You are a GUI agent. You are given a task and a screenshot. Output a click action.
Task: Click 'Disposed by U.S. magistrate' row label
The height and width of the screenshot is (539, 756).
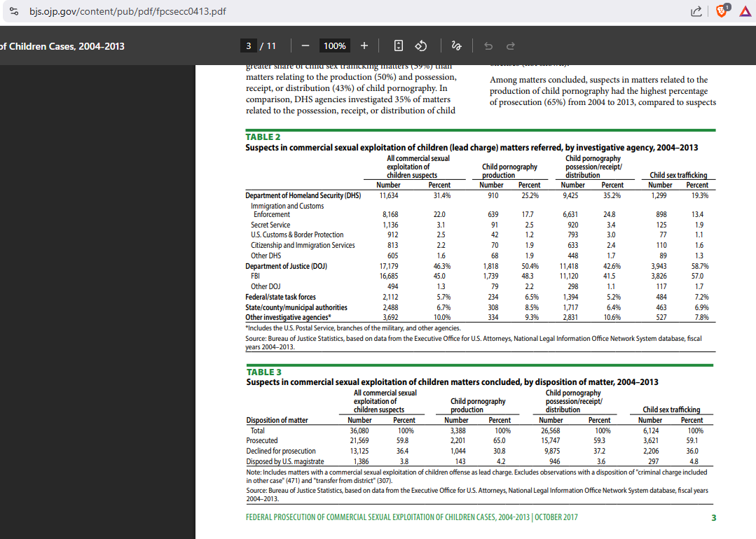pyautogui.click(x=285, y=461)
